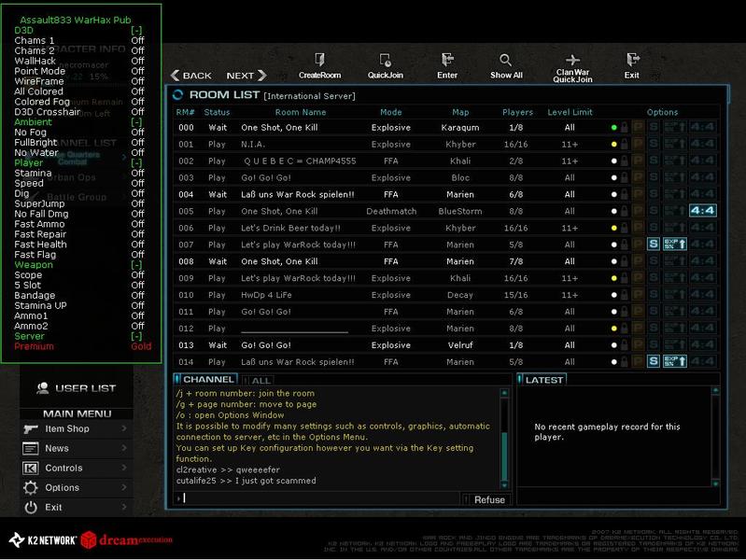Toggle WireFrame Off setting
This screenshot has height=560, width=746.
click(x=137, y=81)
